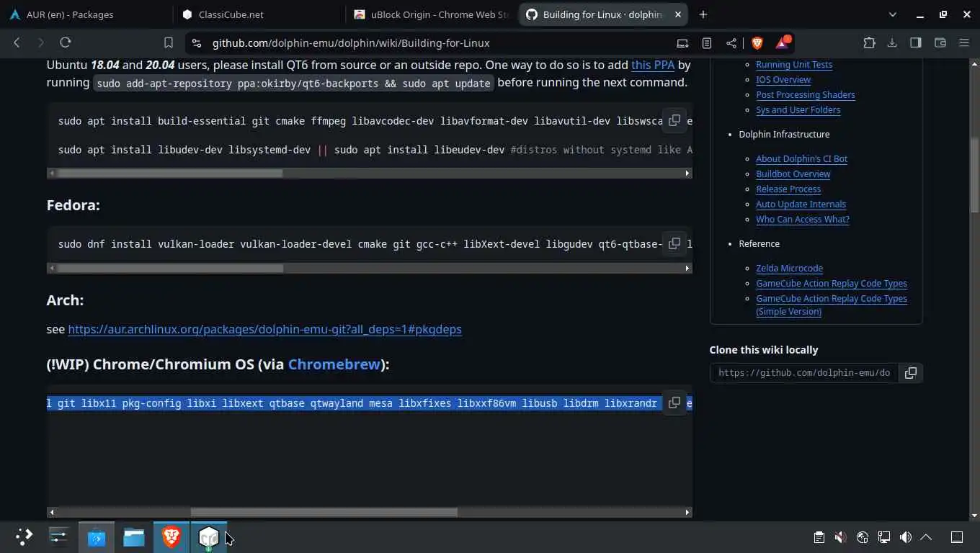Open the AUR dolphin-emu-git dependencies link

[264, 329]
